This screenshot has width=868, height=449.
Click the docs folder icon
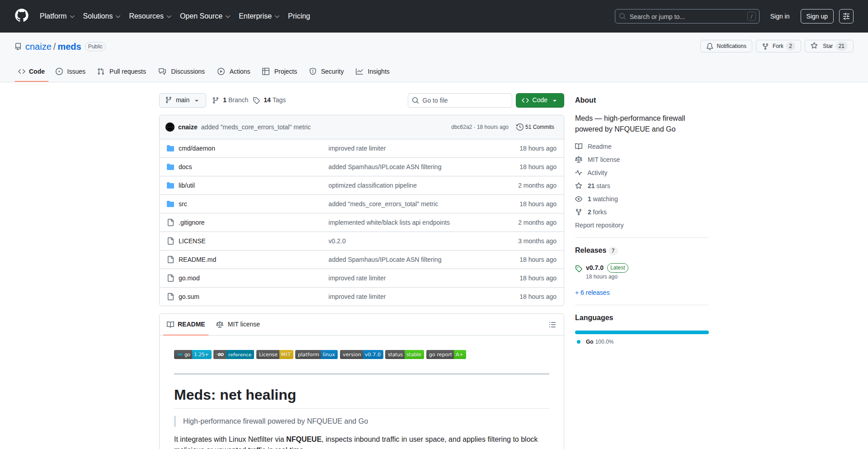click(x=170, y=167)
